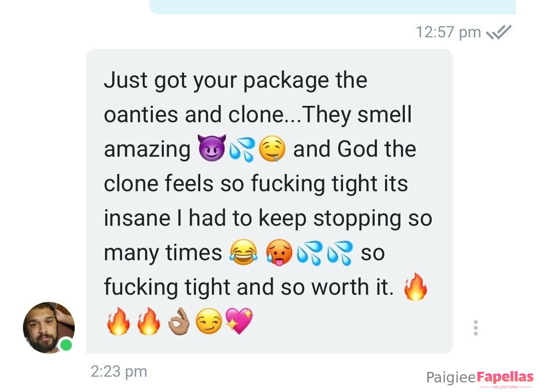Tap the OK hand emoji
Viewport: 539px width, 392px height.
click(x=179, y=322)
